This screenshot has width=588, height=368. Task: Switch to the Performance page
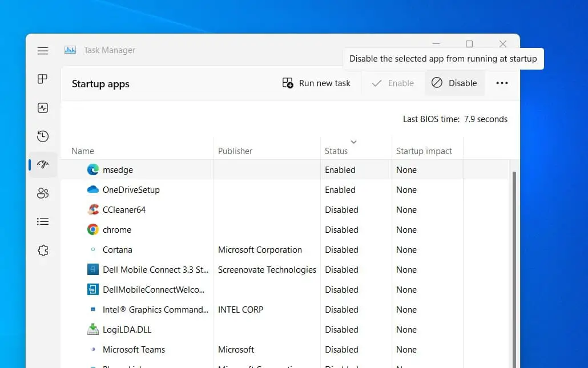click(x=42, y=108)
